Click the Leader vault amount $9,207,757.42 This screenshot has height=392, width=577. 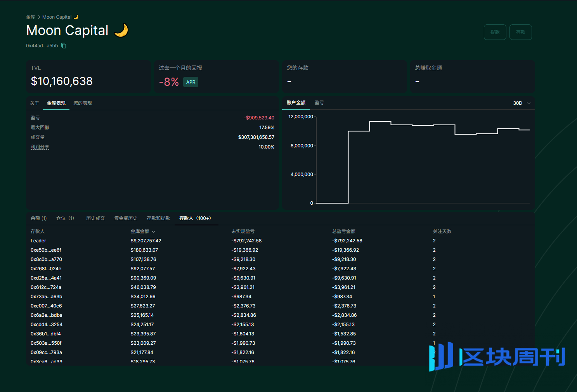tap(146, 241)
